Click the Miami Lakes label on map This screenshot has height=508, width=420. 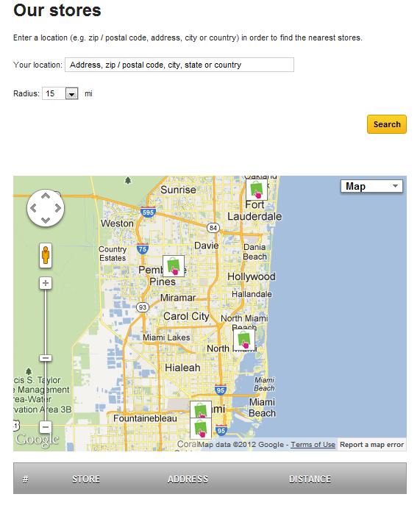click(166, 337)
